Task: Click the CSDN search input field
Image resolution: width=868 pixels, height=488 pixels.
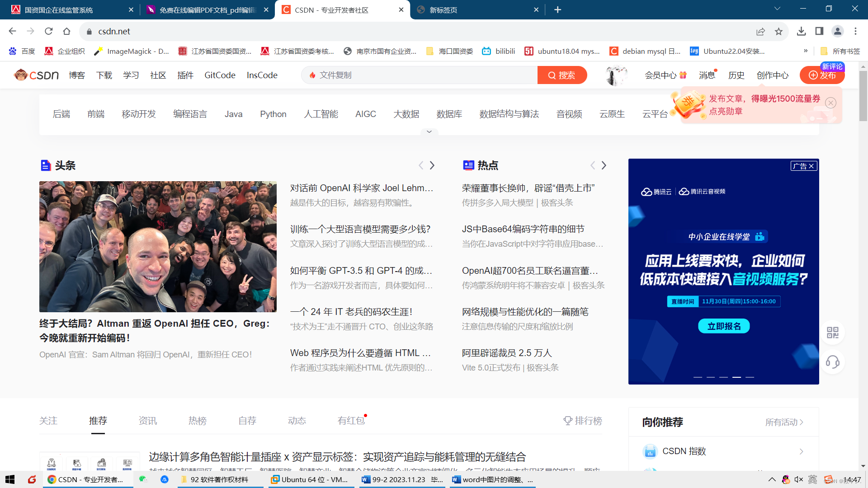Action: click(x=420, y=75)
